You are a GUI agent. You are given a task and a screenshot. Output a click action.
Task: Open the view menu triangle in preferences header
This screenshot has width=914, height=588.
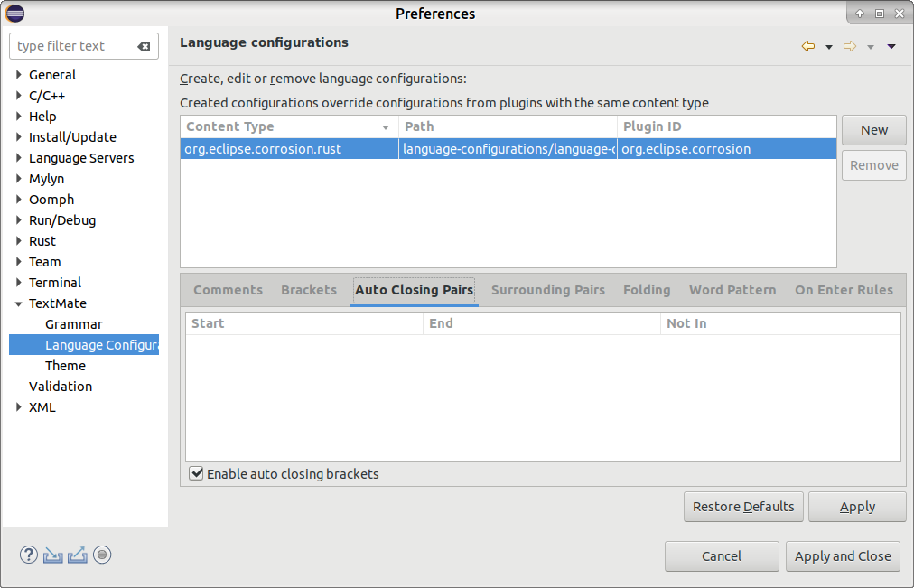pyautogui.click(x=891, y=46)
